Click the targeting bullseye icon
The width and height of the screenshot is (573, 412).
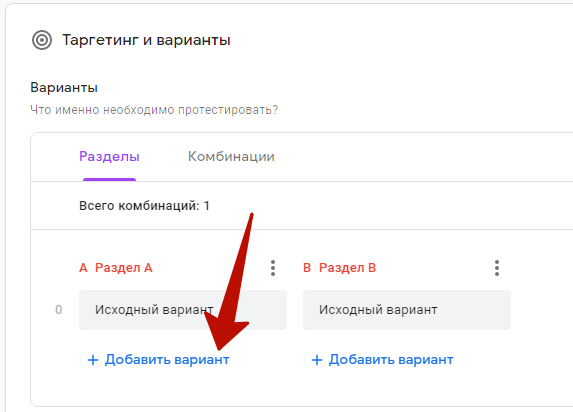coord(42,40)
